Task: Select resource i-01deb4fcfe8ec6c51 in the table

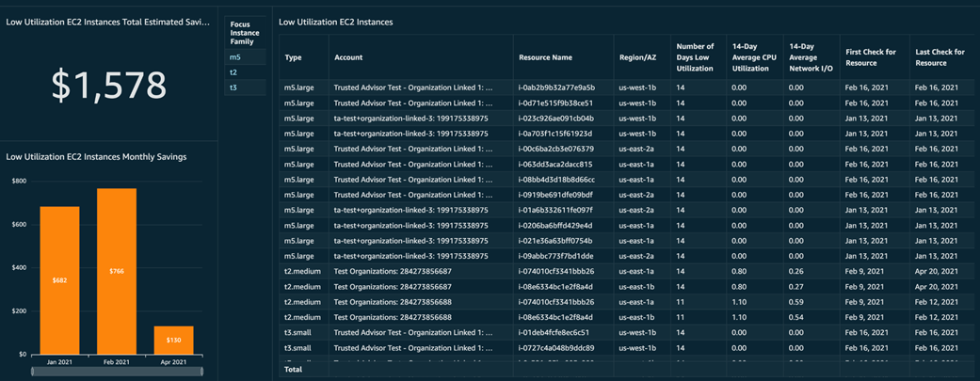Action: (x=555, y=332)
